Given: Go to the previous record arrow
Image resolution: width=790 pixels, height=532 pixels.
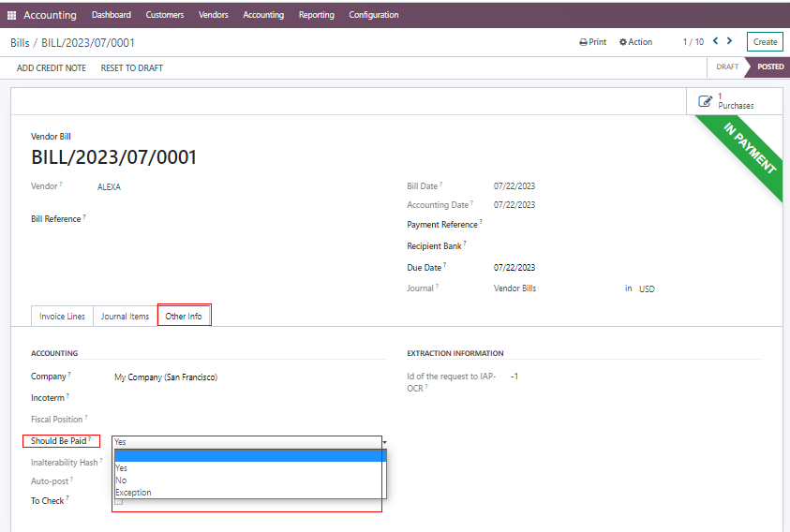Looking at the screenshot, I should tap(716, 41).
